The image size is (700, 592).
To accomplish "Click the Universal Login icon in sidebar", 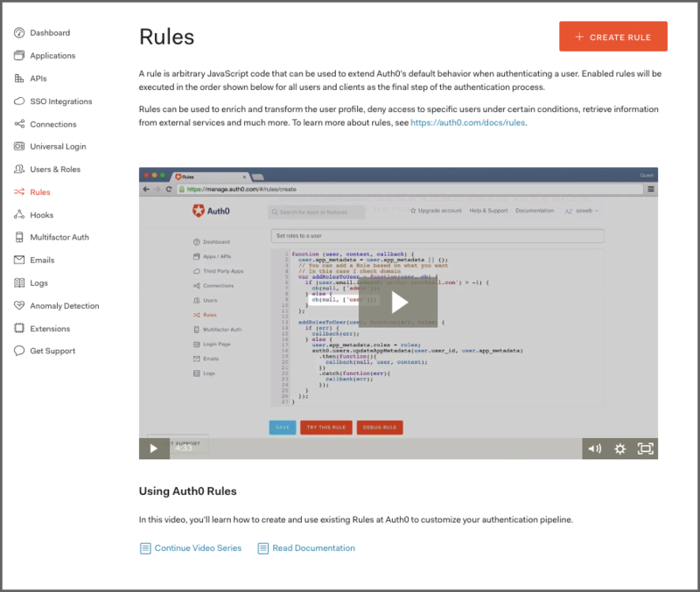I will [19, 146].
